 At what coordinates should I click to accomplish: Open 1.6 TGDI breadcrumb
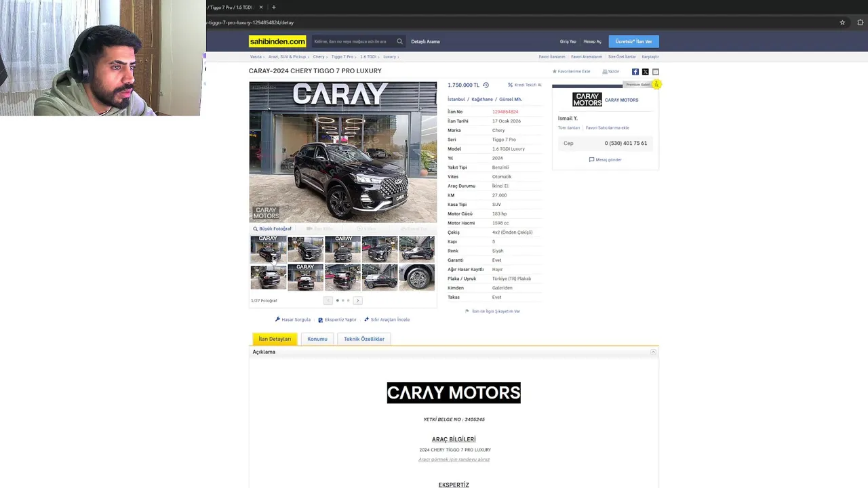(x=368, y=57)
